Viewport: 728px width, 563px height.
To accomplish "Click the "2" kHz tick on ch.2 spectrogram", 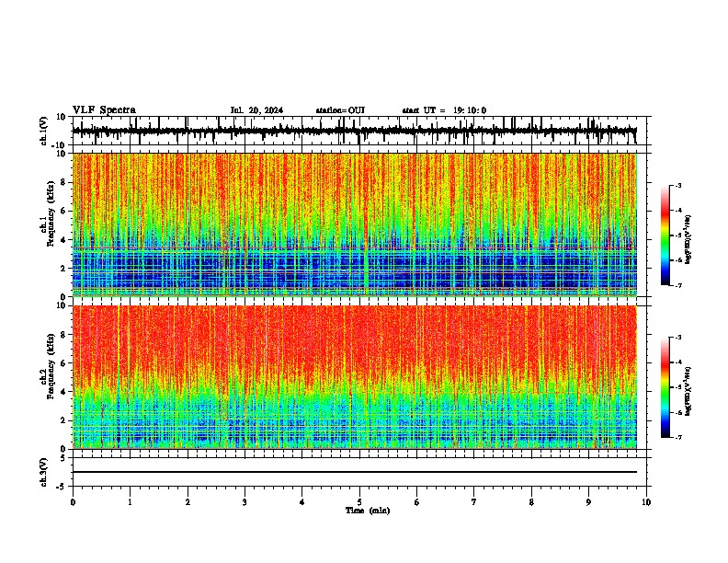I will 64,420.
